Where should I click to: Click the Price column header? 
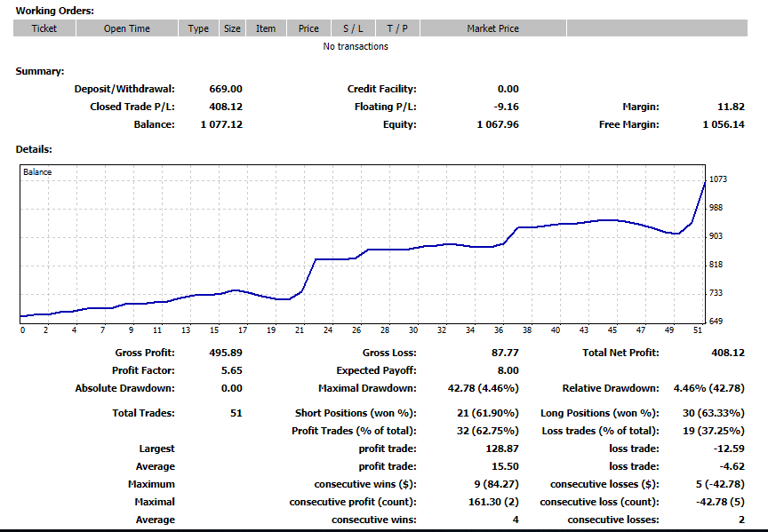308,28
